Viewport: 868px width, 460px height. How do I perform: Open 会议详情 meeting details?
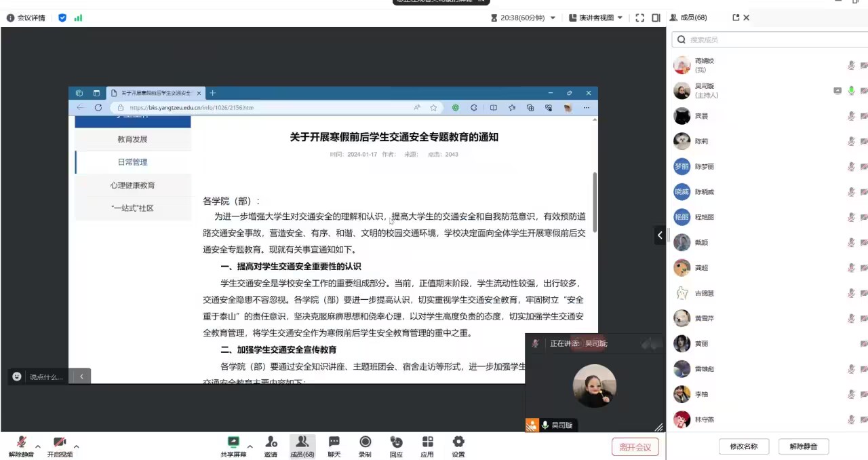tap(26, 18)
